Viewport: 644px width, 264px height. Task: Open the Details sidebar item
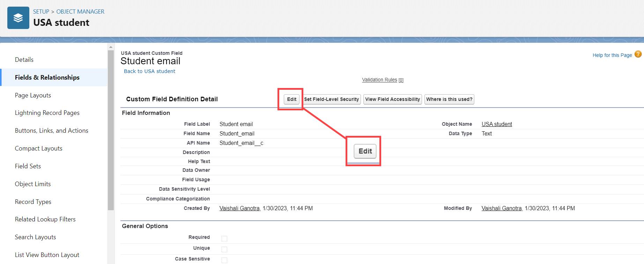pos(24,60)
